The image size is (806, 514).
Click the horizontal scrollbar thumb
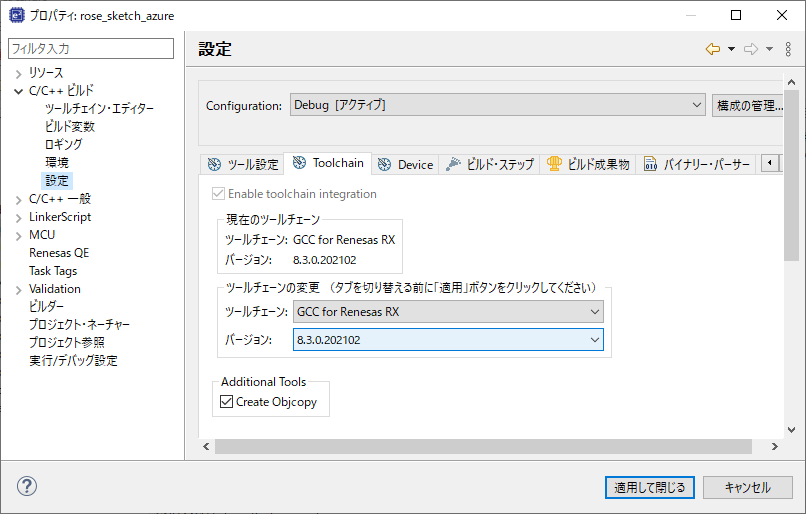(483, 447)
